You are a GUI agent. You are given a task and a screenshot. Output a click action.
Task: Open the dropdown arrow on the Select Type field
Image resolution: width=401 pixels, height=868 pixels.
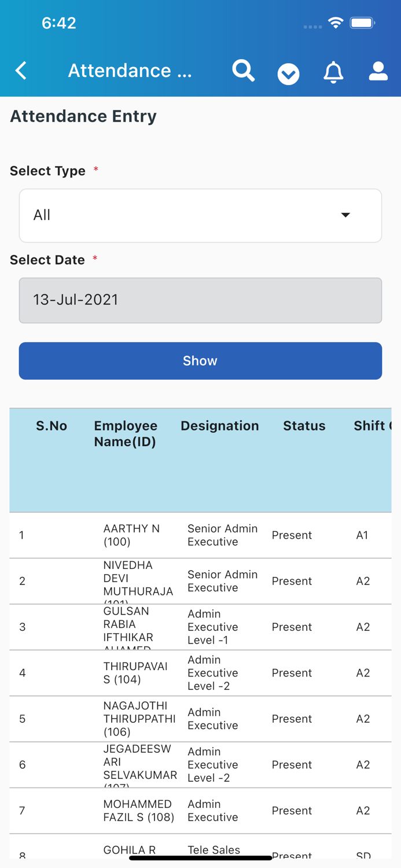tap(345, 215)
